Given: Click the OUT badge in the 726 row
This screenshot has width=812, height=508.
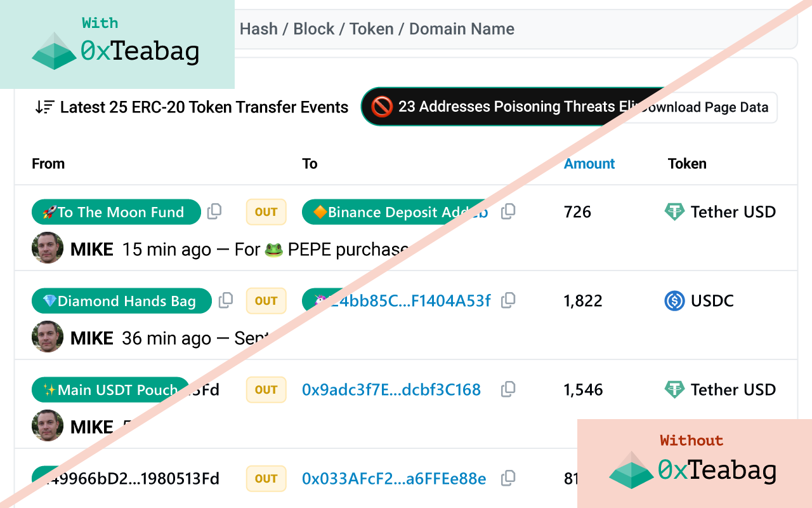Looking at the screenshot, I should coord(266,212).
